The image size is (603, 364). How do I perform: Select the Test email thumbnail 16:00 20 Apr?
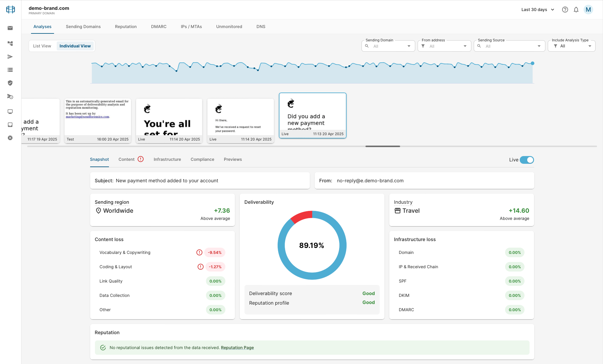pos(98,121)
